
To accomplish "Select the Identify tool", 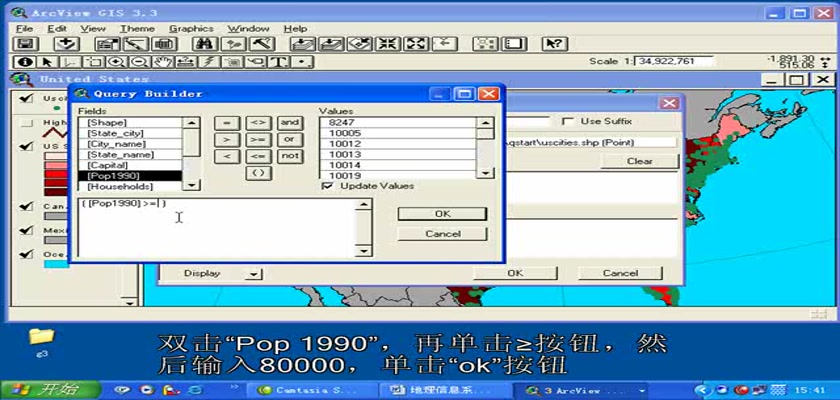I will tap(25, 62).
